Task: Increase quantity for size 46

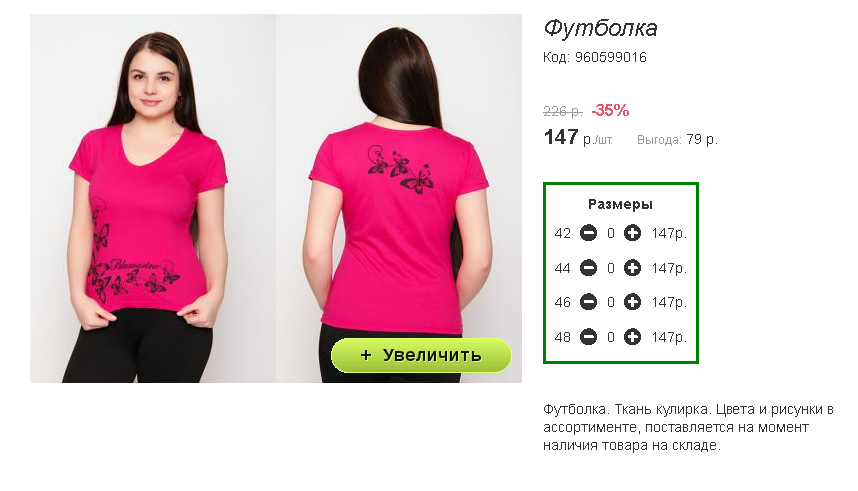Action: pos(633,302)
